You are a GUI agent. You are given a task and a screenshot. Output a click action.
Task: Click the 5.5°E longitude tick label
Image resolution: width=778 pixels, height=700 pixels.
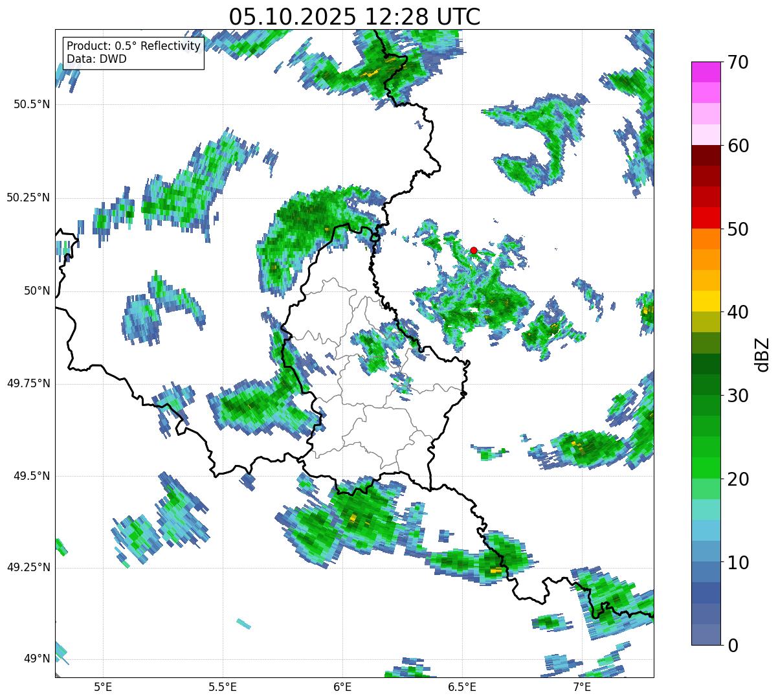pyautogui.click(x=223, y=686)
